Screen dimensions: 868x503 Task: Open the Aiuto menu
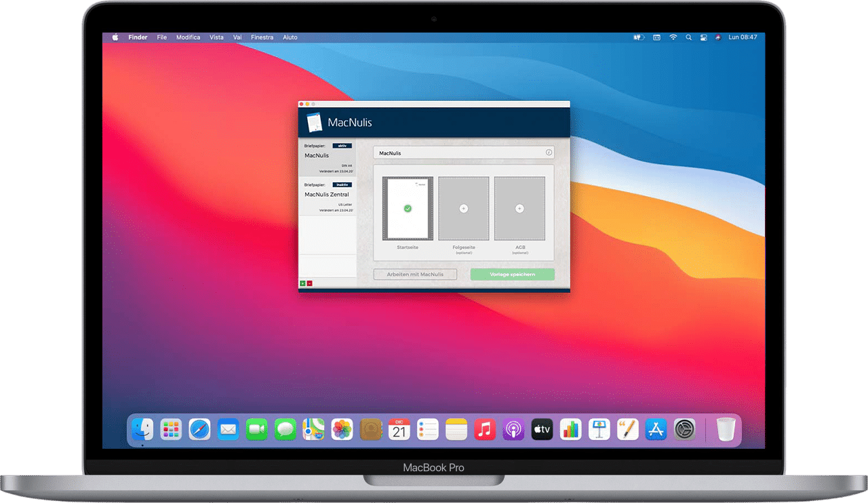(x=290, y=37)
